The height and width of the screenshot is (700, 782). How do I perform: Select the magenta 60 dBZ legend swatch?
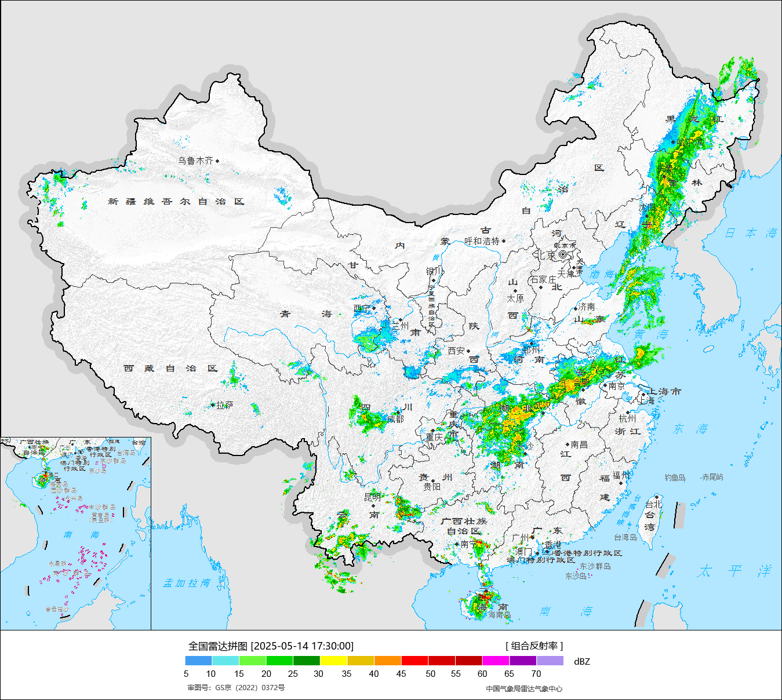pyautogui.click(x=496, y=661)
